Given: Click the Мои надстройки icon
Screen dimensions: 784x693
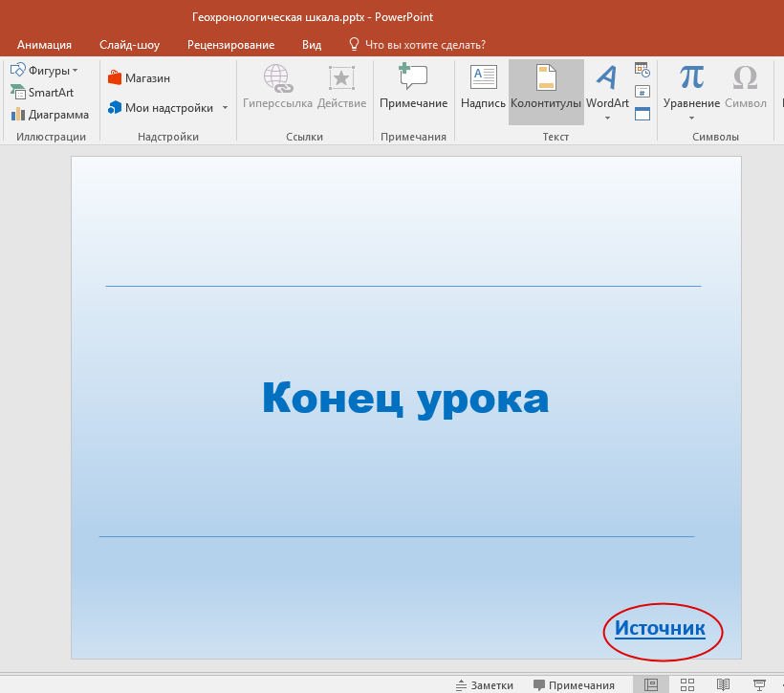Looking at the screenshot, I should tap(115, 107).
